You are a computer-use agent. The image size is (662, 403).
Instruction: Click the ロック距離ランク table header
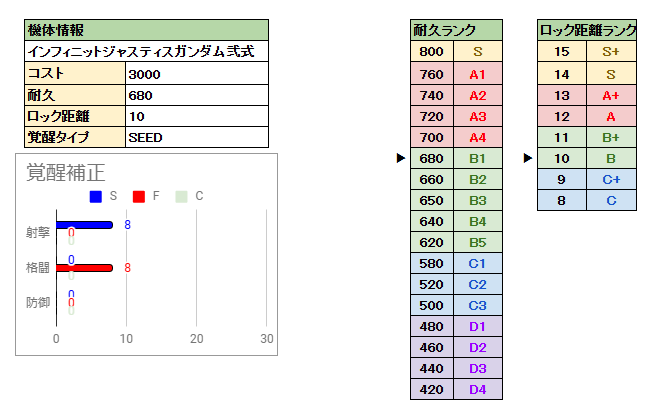pos(587,30)
